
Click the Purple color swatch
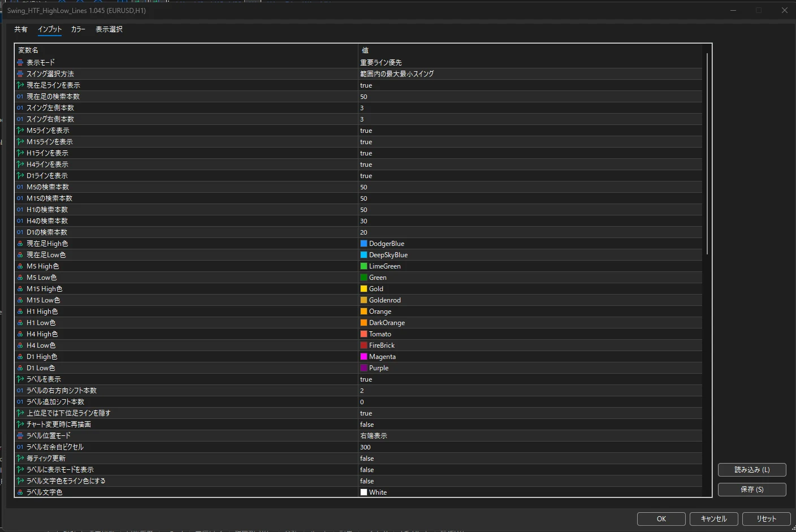364,368
